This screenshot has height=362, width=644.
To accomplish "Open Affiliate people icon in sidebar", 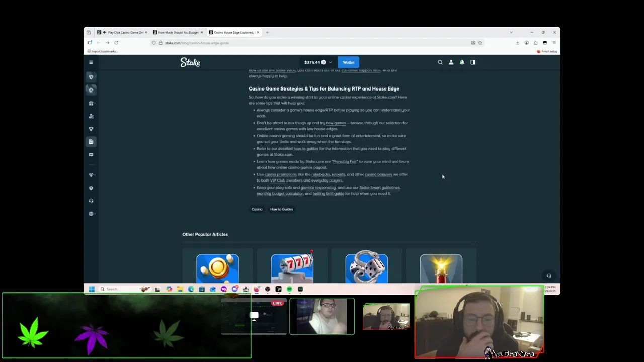I will [91, 116].
